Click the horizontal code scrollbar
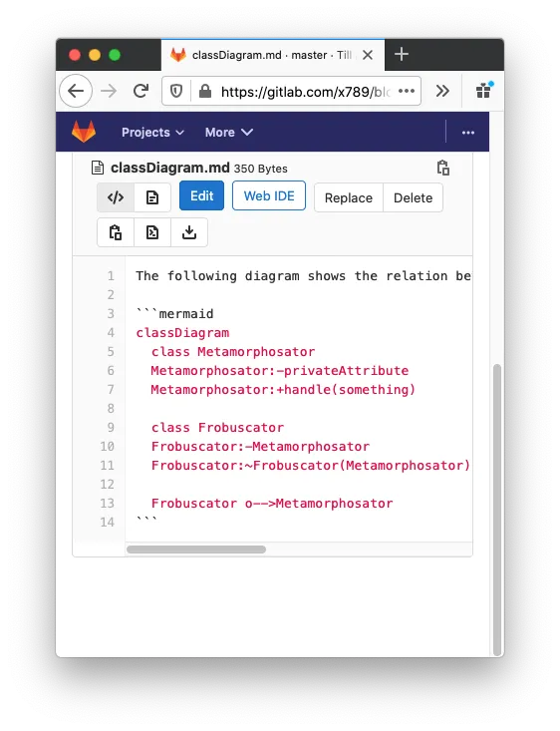Screen dimensions: 560x731 pos(196,549)
